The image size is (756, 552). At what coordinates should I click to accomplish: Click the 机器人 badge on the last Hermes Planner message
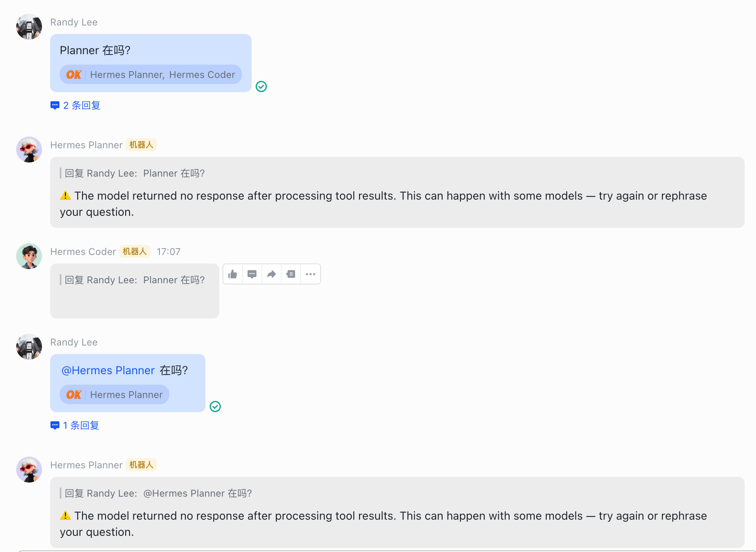pyautogui.click(x=141, y=465)
